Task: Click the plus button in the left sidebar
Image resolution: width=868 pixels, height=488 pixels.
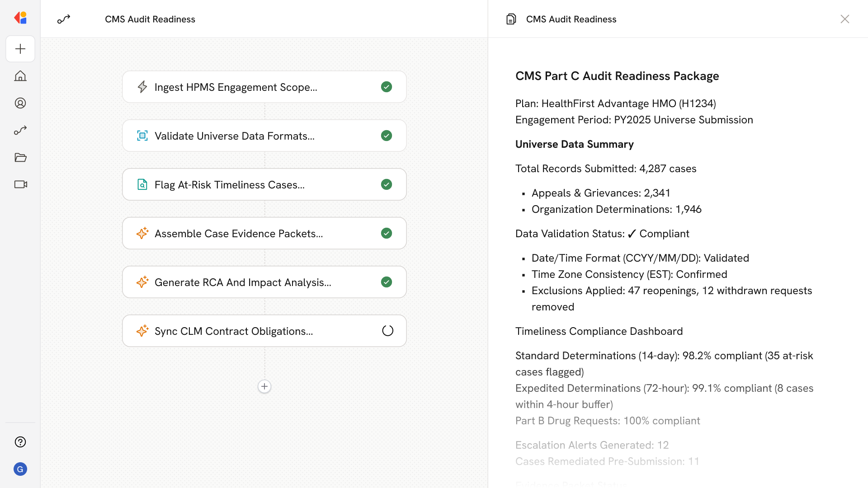Action: (x=20, y=49)
